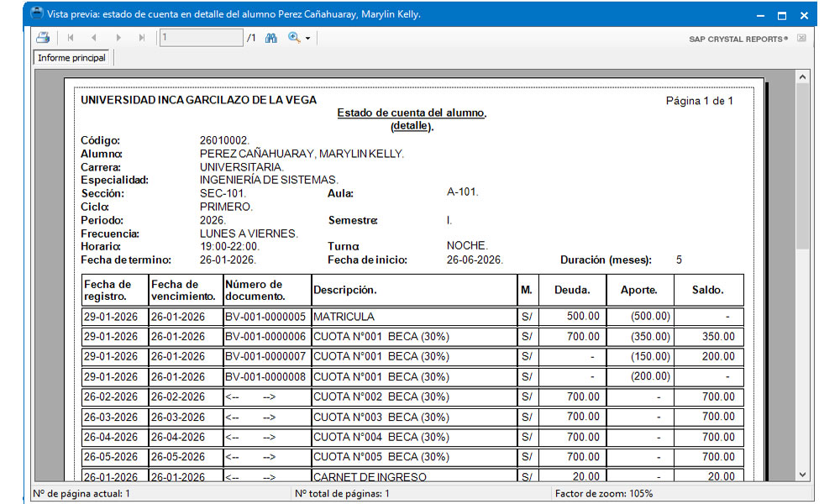Click document number BV-001-0000008
This screenshot has width=840, height=504.
point(265,377)
